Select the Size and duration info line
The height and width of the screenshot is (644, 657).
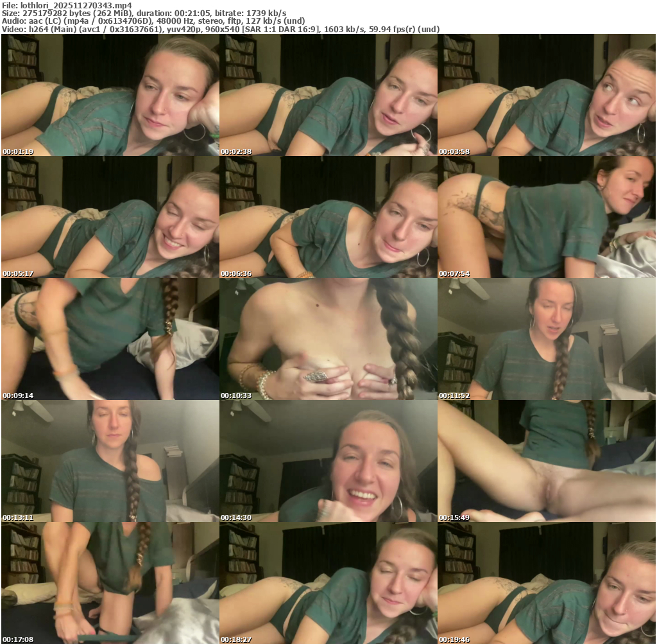(x=144, y=13)
